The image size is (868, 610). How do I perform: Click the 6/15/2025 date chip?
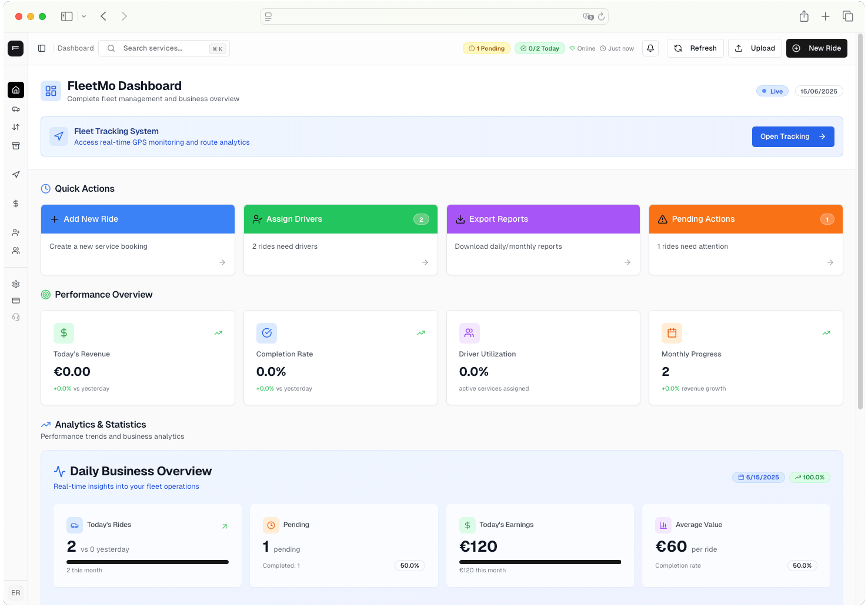[759, 477]
